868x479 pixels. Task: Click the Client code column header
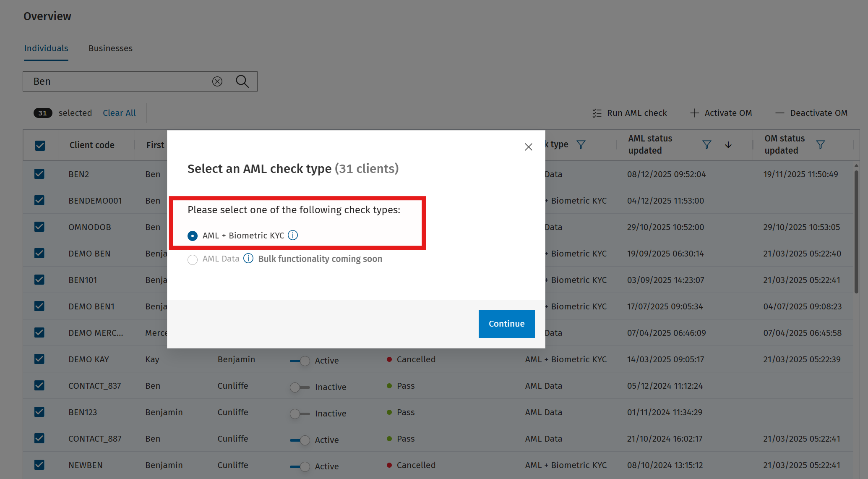coord(92,145)
